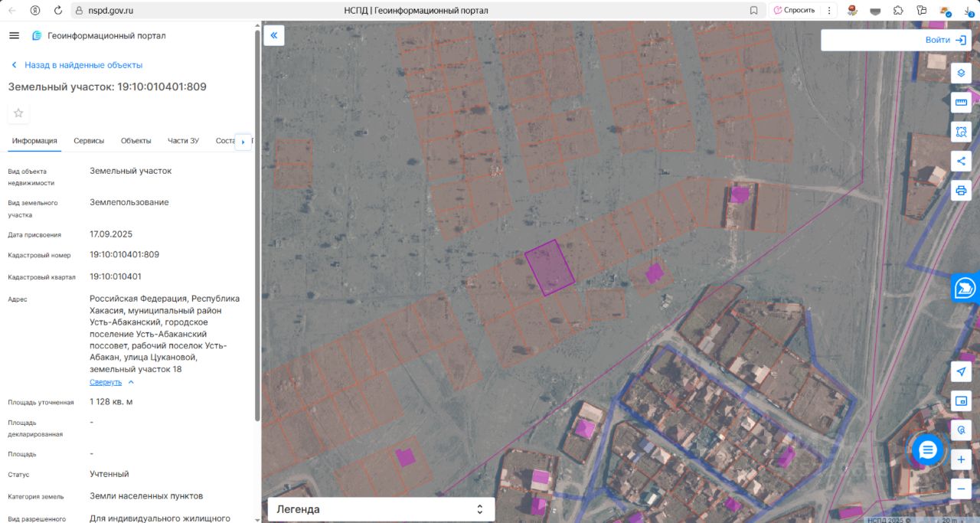Click the browser profile avatar with checkmark
The width and height of the screenshot is (980, 523).
point(946,11)
